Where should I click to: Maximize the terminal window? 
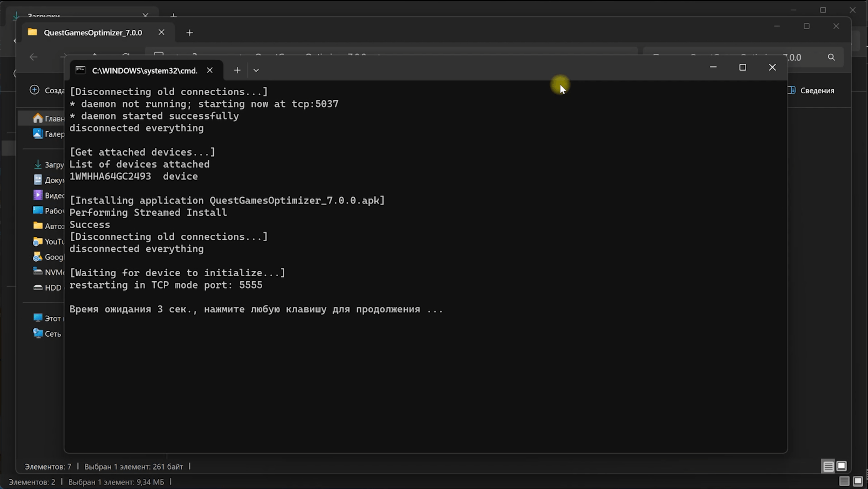pyautogui.click(x=742, y=67)
